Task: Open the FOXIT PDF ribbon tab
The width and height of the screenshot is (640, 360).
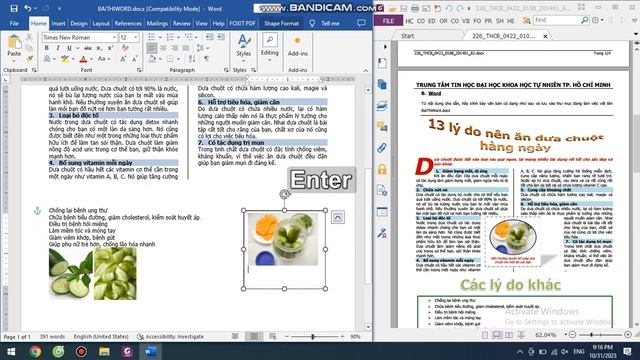Action: point(242,24)
